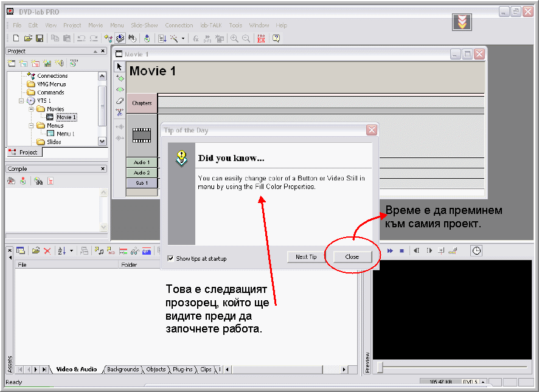Open the assets sort dropdown arrow
This screenshot has width=539, height=392.
pos(72,251)
